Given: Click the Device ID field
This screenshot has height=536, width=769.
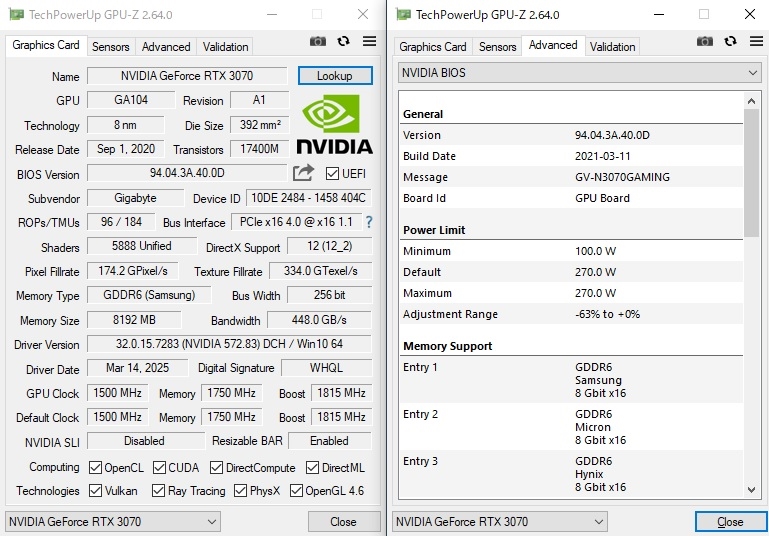Looking at the screenshot, I should (308, 198).
